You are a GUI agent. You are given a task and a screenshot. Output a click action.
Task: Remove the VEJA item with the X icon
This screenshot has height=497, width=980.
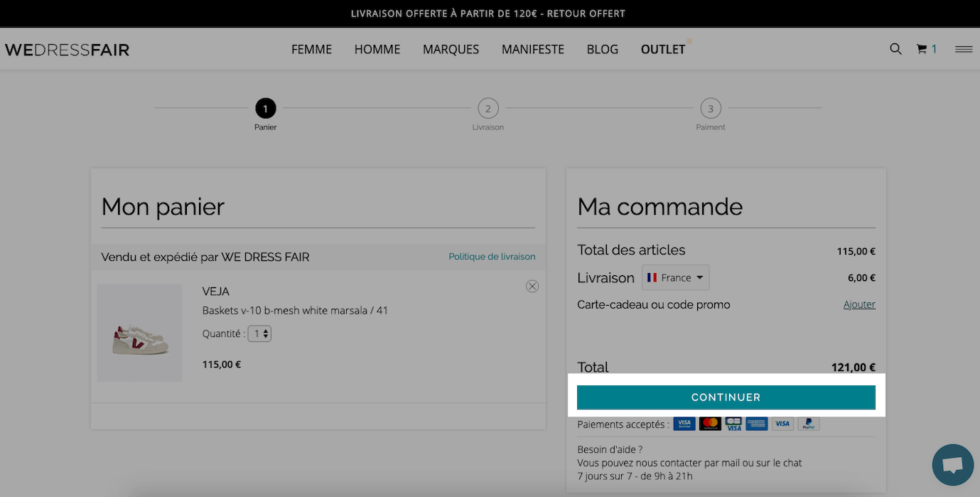point(532,286)
